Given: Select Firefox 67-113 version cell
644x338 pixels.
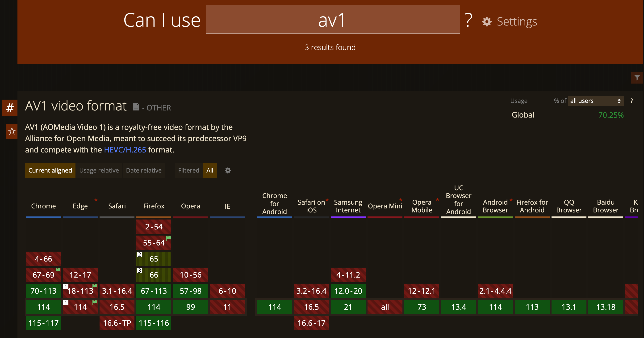Looking at the screenshot, I should (154, 291).
